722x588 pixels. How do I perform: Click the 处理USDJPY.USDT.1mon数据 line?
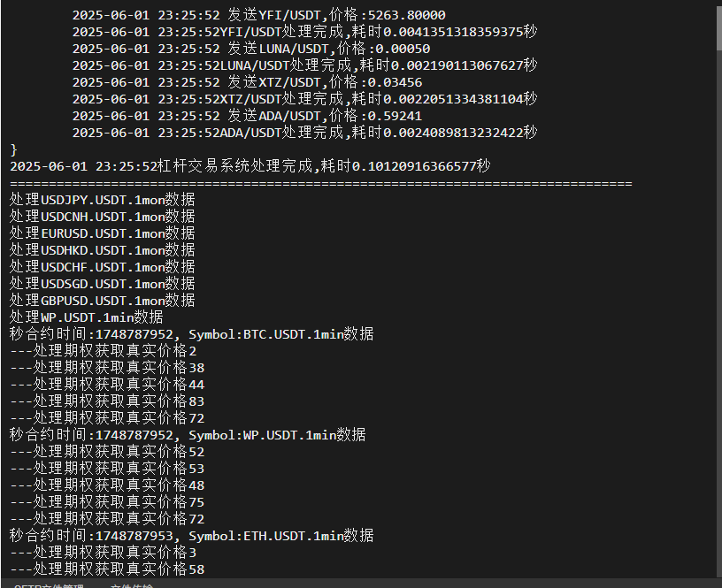[103, 200]
